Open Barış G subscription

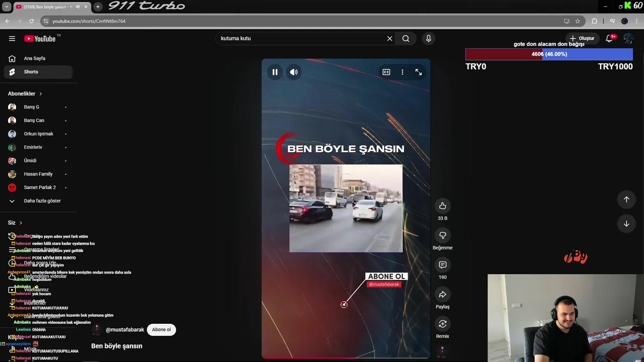click(38, 107)
